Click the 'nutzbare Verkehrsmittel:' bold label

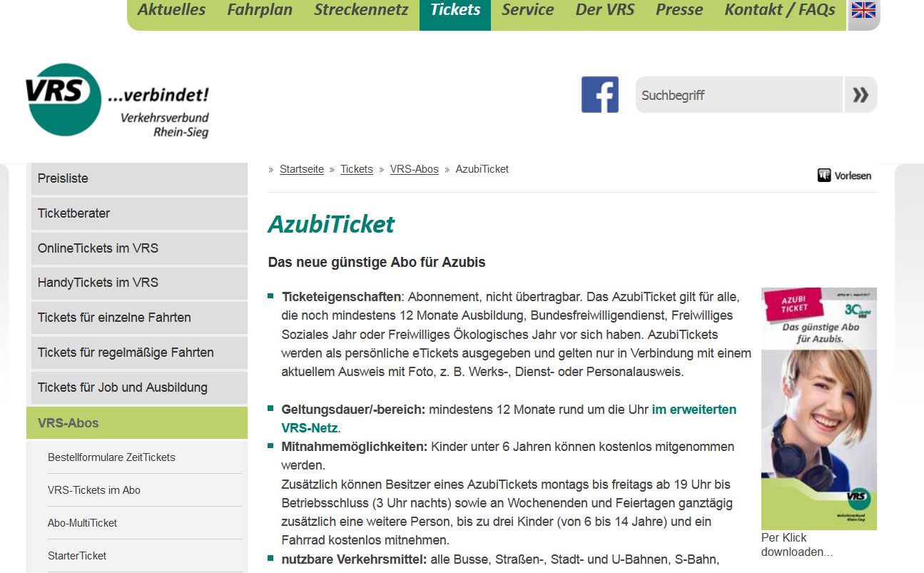coord(355,559)
